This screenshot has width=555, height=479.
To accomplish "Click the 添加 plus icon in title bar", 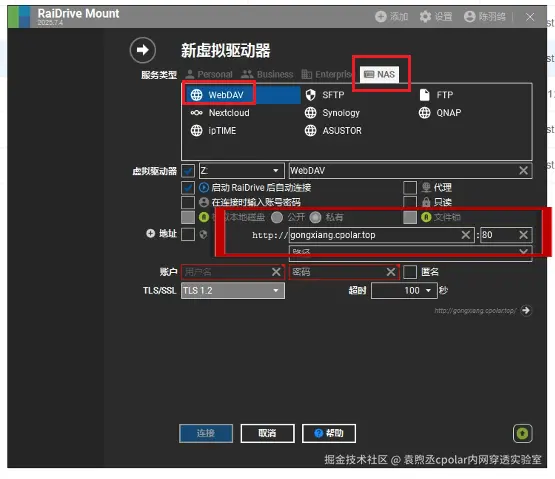I will click(x=381, y=16).
